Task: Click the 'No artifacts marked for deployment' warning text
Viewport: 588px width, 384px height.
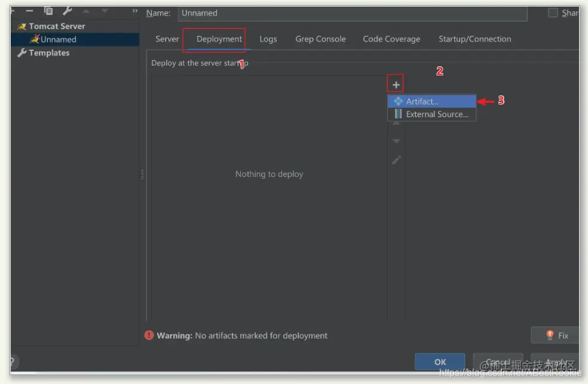Action: (x=261, y=336)
